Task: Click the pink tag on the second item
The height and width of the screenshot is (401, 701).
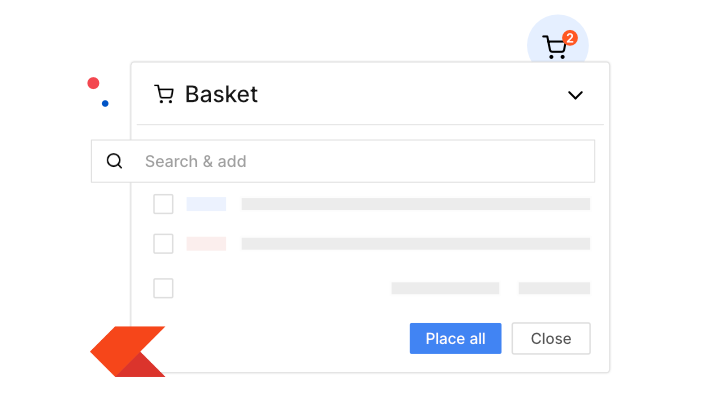Action: (x=206, y=243)
